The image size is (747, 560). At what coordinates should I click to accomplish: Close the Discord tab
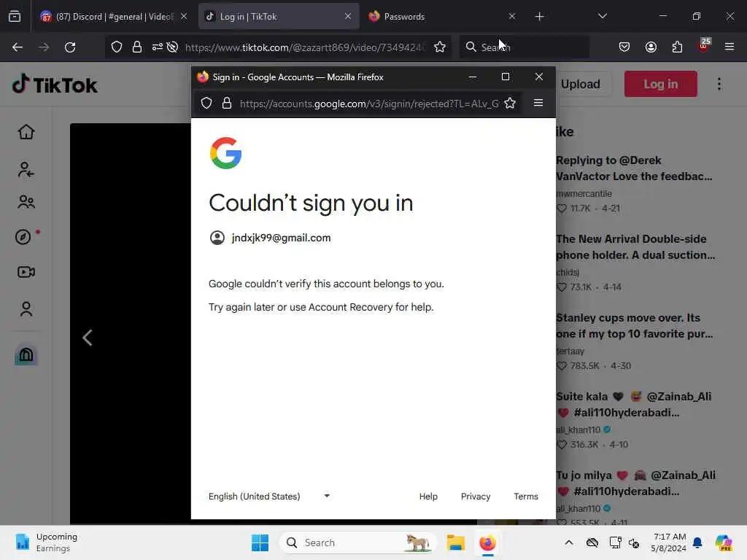pos(184,17)
